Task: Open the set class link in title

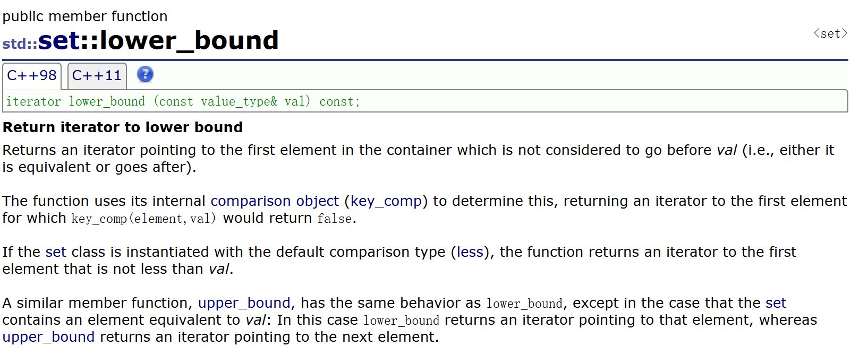Action: (x=59, y=41)
